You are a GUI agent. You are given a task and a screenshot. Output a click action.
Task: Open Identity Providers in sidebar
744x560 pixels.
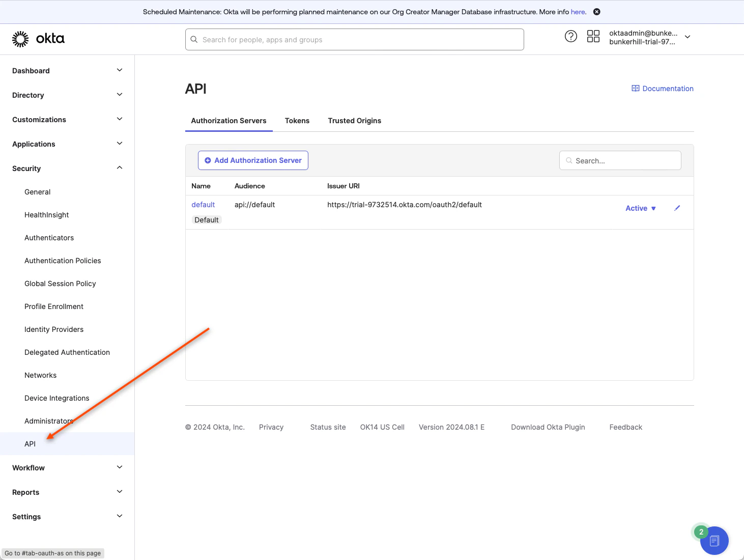coord(54,329)
